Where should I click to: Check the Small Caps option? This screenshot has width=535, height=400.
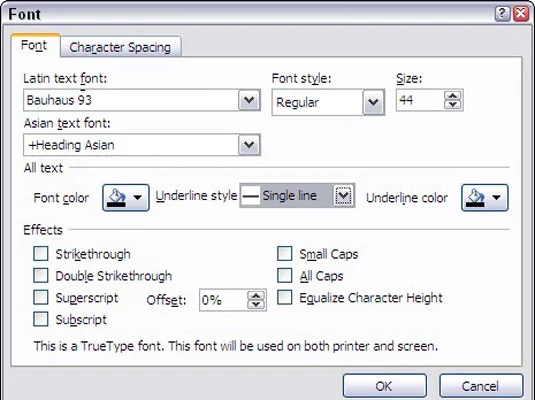[285, 254]
